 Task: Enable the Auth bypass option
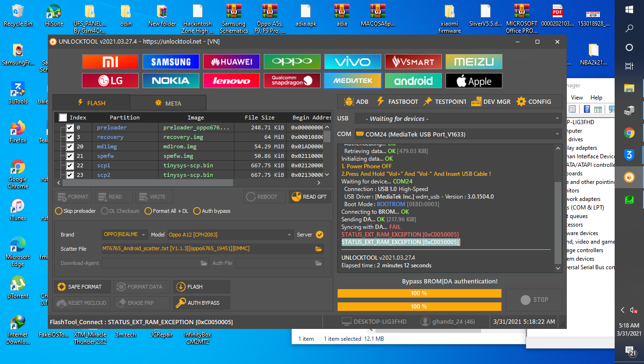point(213,211)
